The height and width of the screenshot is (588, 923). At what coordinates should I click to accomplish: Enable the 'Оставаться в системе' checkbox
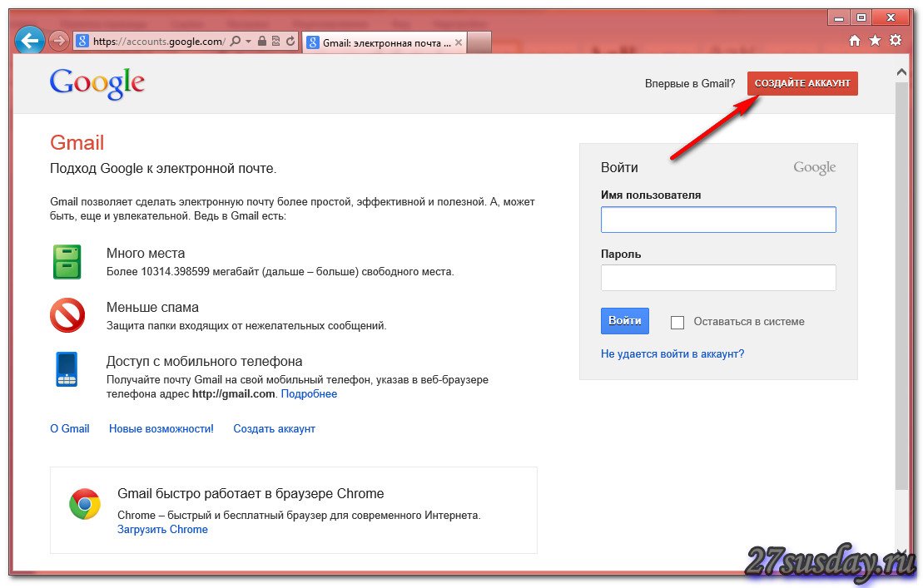677,322
